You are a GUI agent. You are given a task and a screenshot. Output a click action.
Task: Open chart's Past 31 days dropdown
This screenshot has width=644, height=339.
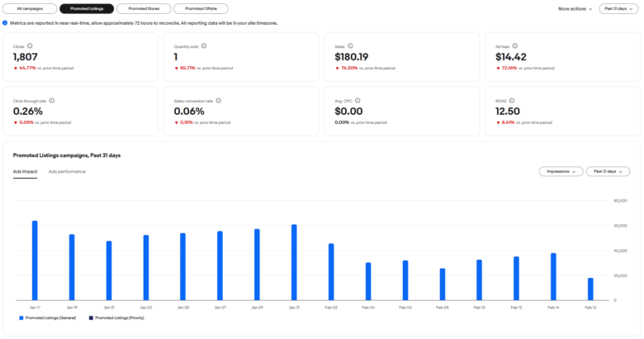[608, 171]
